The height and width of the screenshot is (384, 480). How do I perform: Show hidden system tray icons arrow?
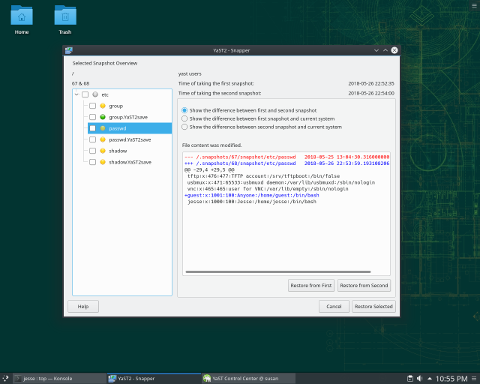[x=430, y=379]
